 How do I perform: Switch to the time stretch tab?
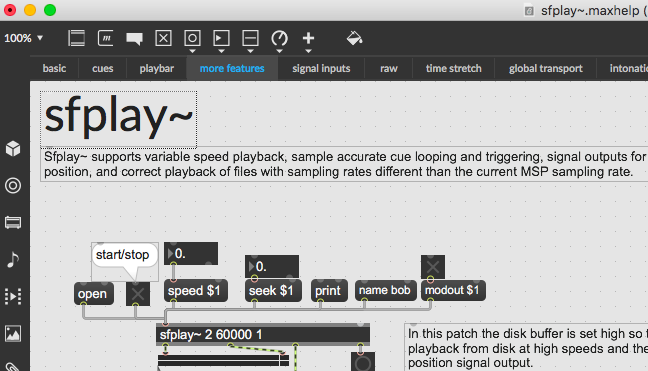tap(453, 68)
